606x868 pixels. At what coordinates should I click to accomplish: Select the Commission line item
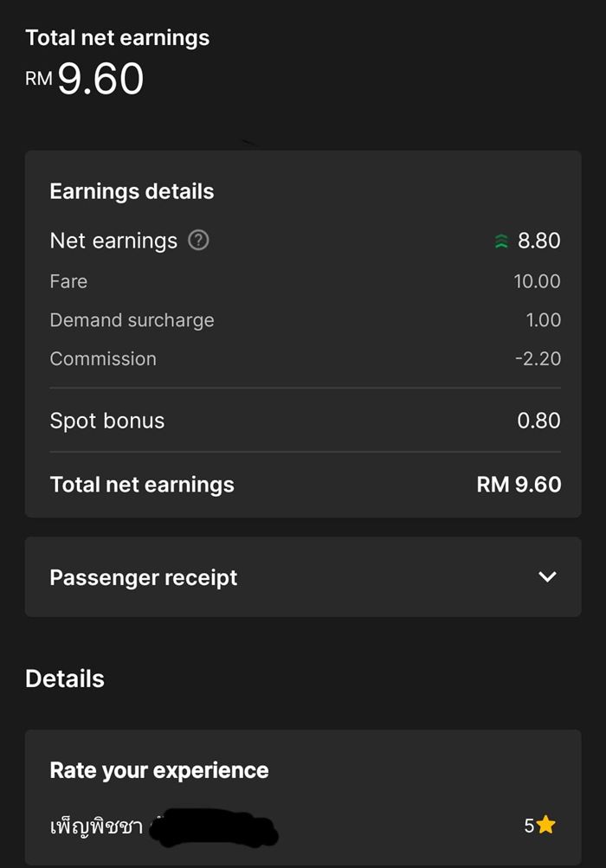click(x=103, y=359)
